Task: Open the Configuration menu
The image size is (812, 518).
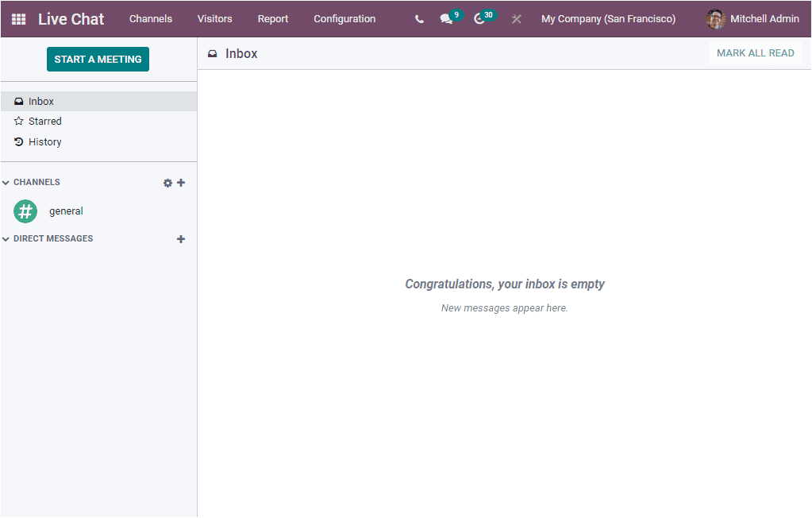Action: pos(344,18)
